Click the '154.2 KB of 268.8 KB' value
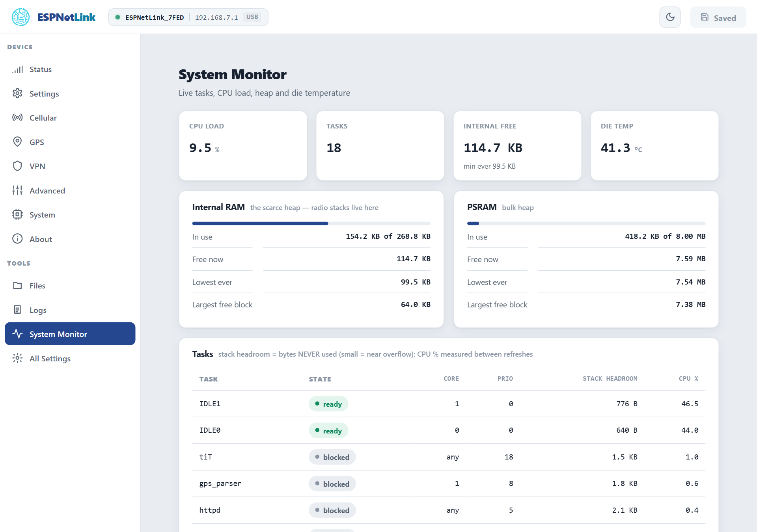The width and height of the screenshot is (757, 532). (x=388, y=236)
